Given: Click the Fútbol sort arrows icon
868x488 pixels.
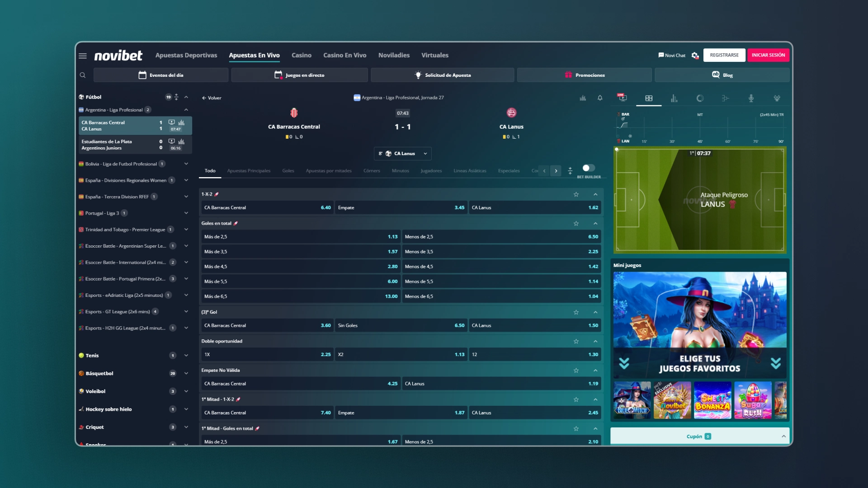Looking at the screenshot, I should (176, 97).
